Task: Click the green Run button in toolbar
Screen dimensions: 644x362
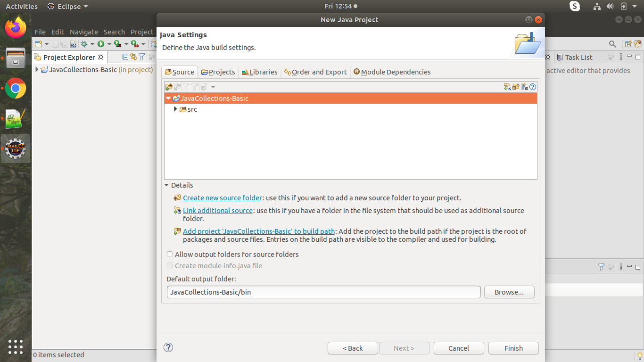Action: click(x=101, y=44)
